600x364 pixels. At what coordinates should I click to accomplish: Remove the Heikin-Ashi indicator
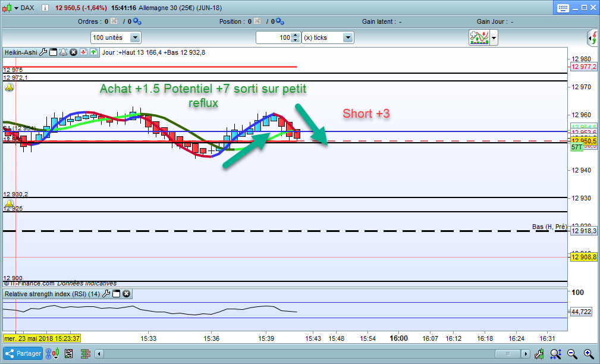(74, 52)
